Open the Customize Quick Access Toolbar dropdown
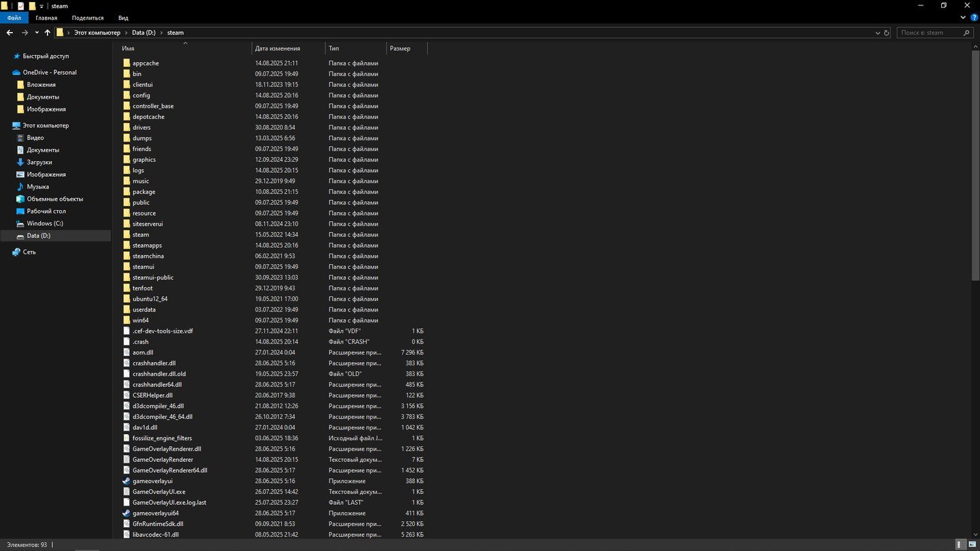The width and height of the screenshot is (980, 551). [x=42, y=5]
